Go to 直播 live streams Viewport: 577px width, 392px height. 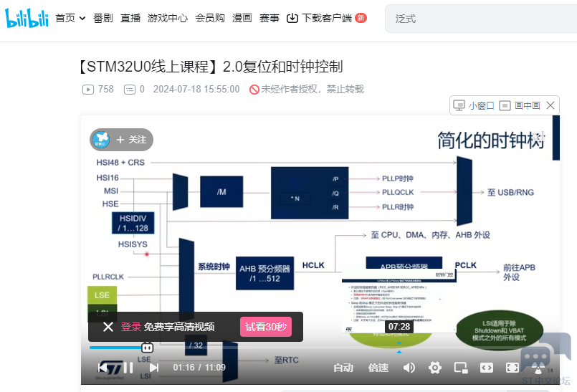(x=130, y=18)
